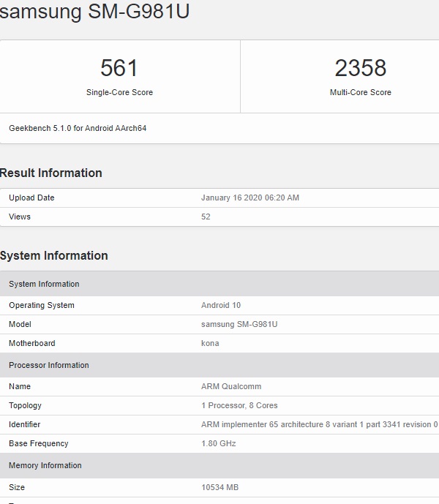Screen dimensions: 439x504
Task: Select the '1.80 GHz' value
Action: (x=218, y=443)
